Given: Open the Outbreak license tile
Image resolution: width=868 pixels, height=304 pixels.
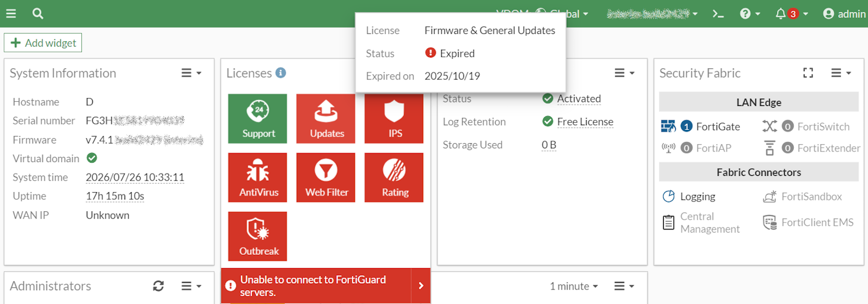Looking at the screenshot, I should 257,236.
